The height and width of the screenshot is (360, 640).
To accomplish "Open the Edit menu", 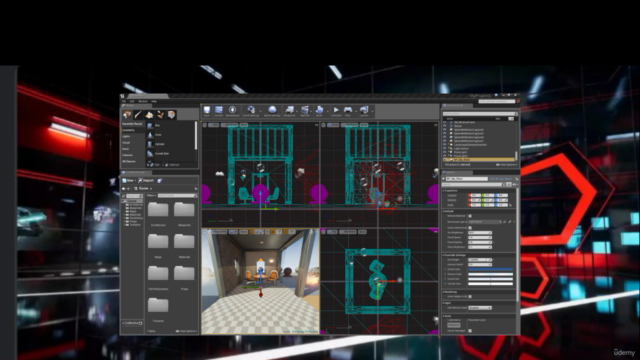I will pos(132,101).
